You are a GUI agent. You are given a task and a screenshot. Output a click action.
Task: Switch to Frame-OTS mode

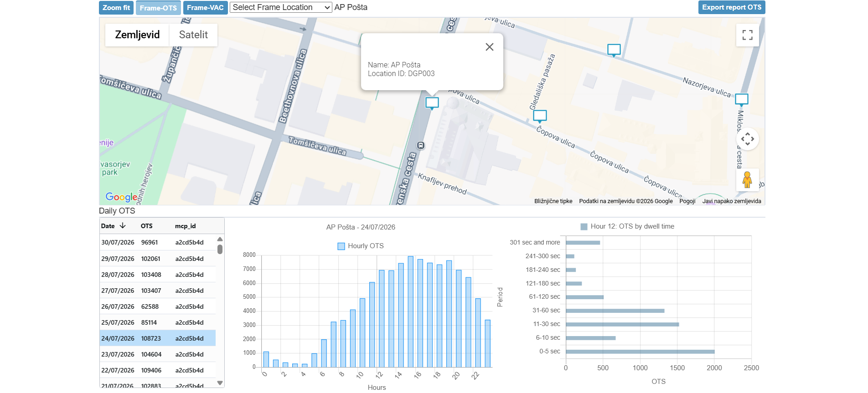158,8
